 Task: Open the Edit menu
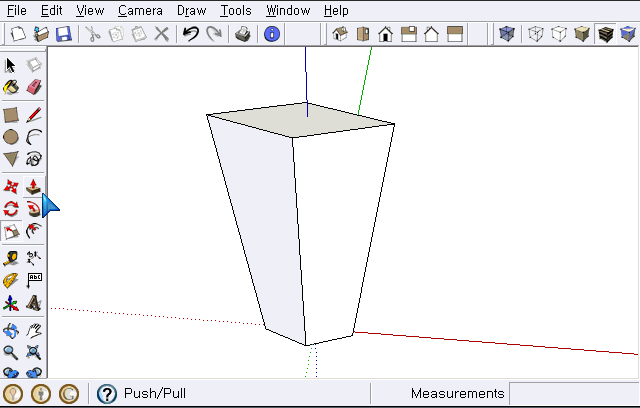pos(51,10)
